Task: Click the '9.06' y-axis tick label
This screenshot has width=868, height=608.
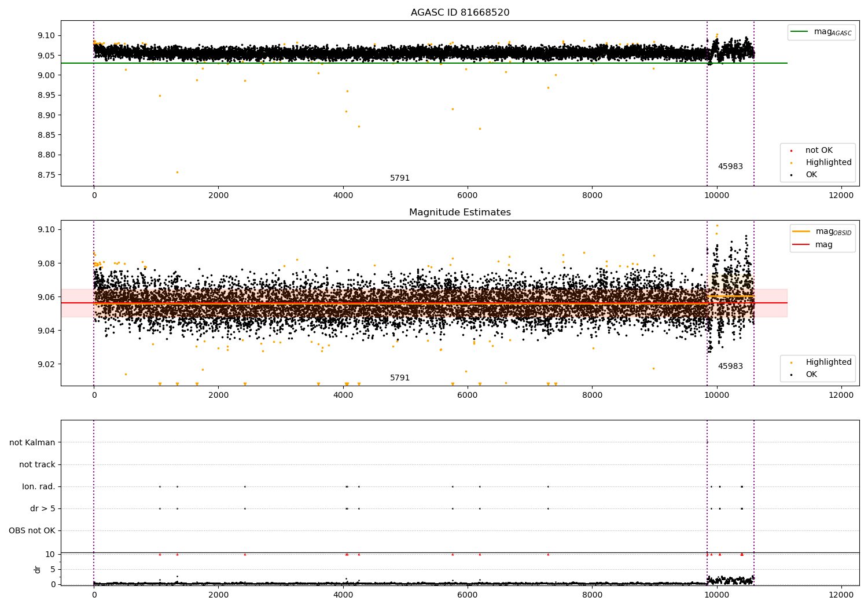Action: tap(46, 297)
